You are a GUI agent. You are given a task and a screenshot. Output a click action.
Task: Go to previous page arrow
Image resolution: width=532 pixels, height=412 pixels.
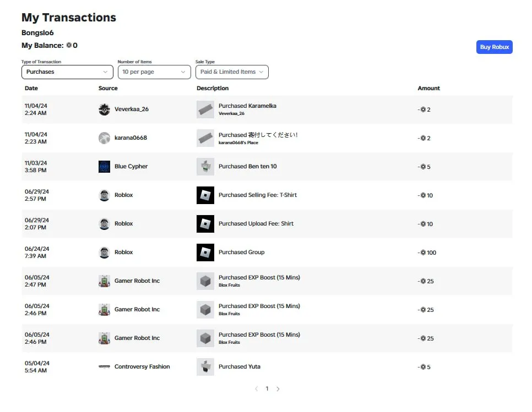click(x=257, y=388)
